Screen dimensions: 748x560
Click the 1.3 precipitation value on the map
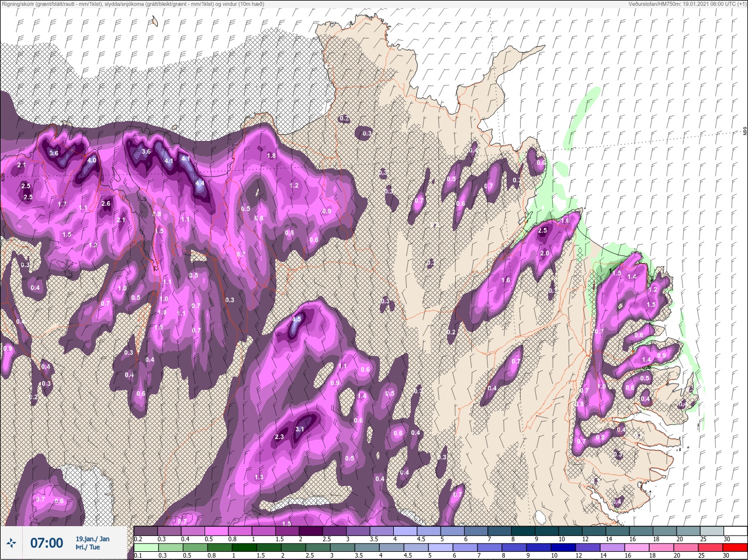tap(259, 477)
